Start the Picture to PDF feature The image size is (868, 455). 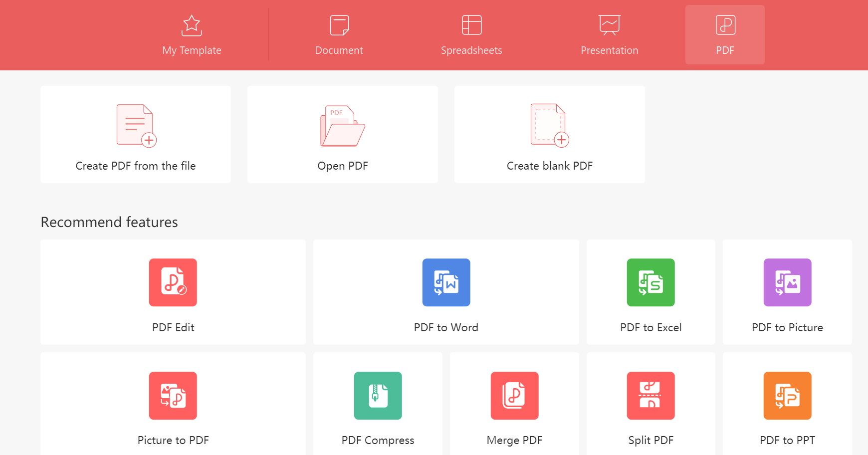(x=173, y=405)
